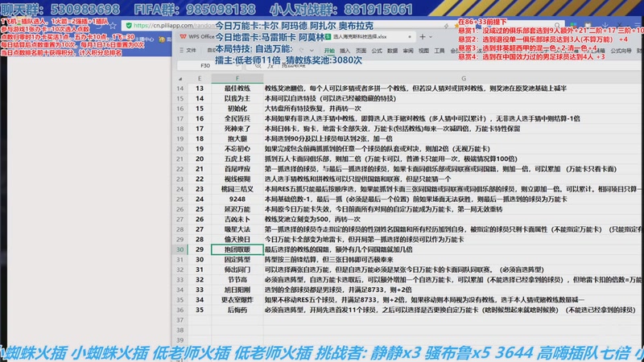Click cell containing 节节高
This screenshot has height=362, width=644.
coord(237,279)
